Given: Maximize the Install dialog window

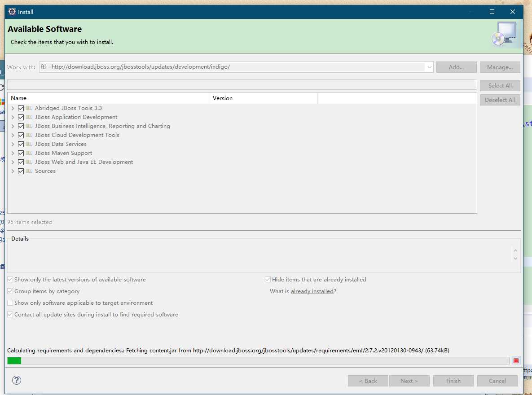Looking at the screenshot, I should (492, 12).
